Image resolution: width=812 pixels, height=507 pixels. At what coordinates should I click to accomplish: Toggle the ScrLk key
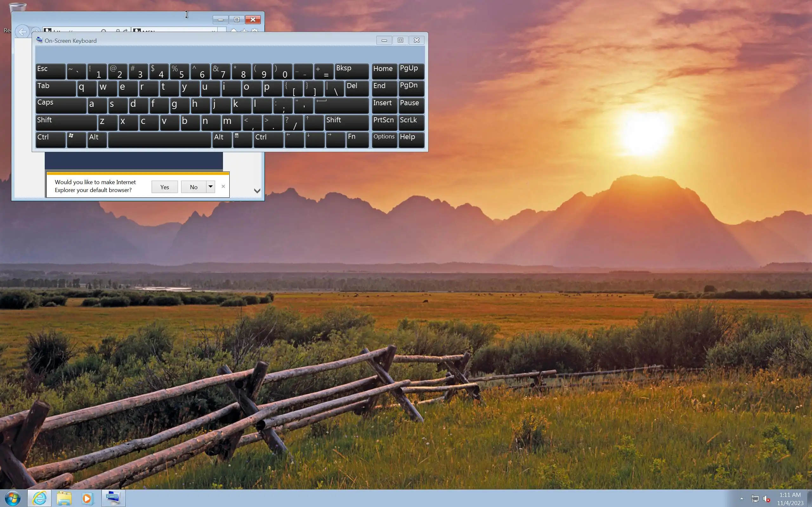pyautogui.click(x=411, y=123)
